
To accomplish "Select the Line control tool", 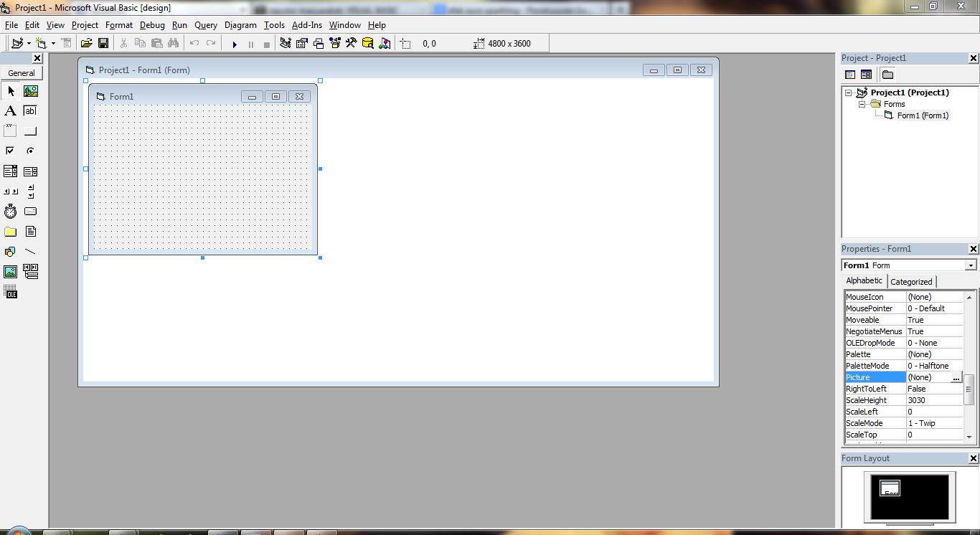I will 31,252.
